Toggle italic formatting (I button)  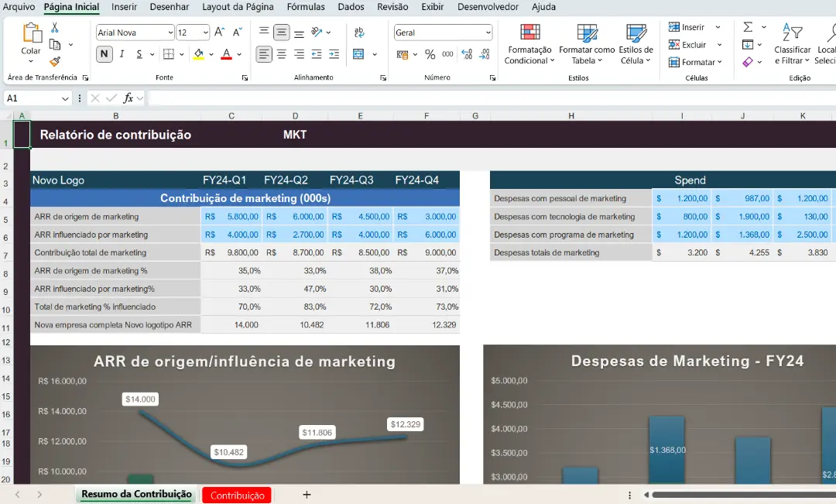pyautogui.click(x=122, y=54)
